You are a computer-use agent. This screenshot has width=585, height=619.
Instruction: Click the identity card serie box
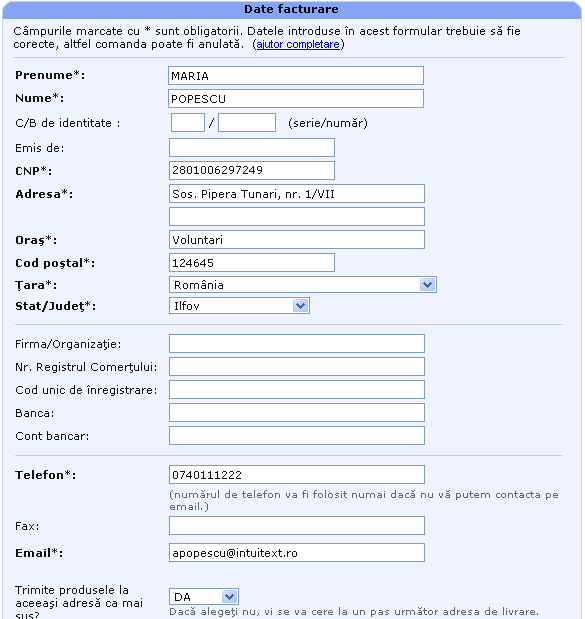click(x=188, y=123)
